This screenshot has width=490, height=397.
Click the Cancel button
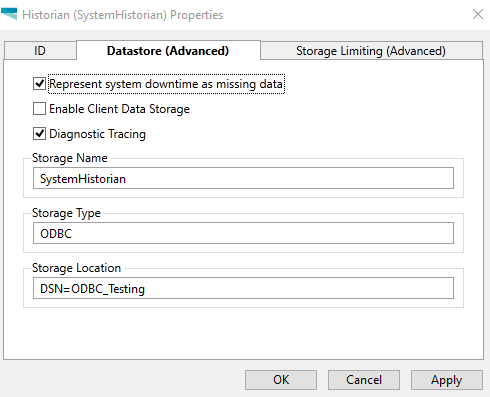364,380
